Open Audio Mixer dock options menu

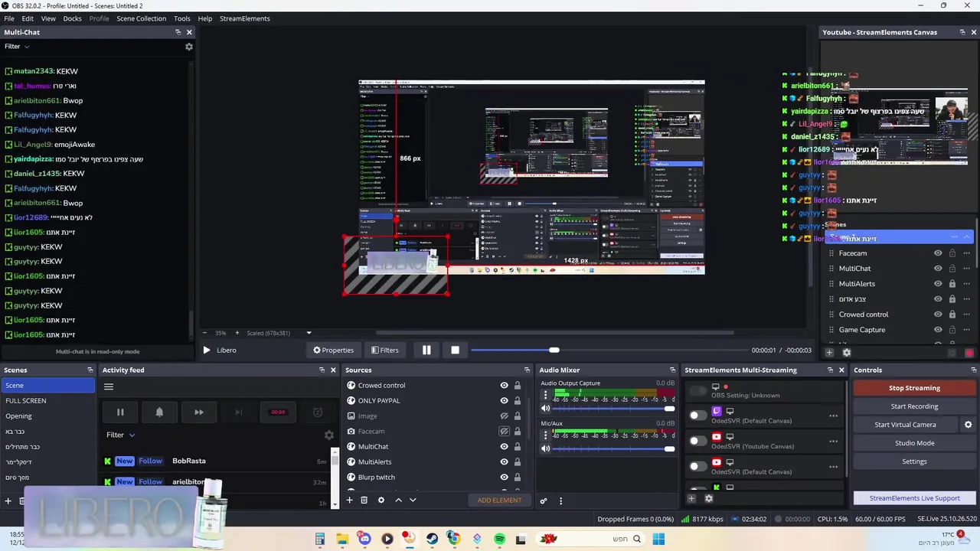click(x=560, y=500)
